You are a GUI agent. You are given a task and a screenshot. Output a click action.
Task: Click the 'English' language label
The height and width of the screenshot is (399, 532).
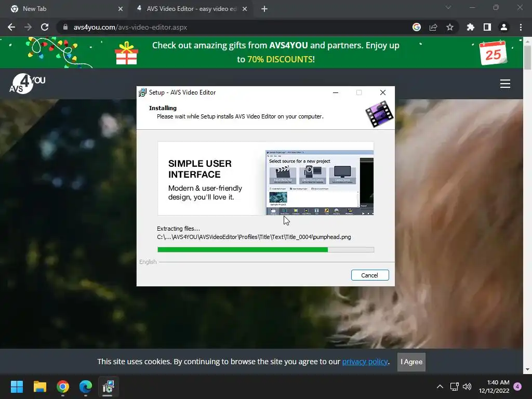[x=148, y=262]
